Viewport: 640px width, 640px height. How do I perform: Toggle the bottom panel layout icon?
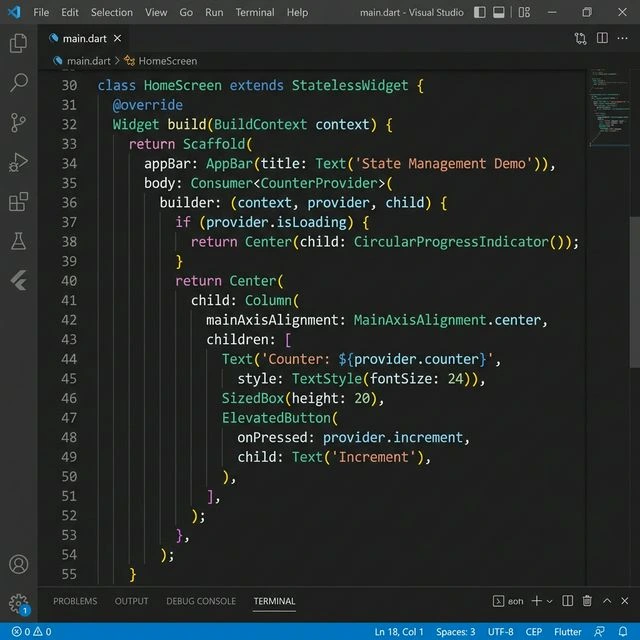pos(498,12)
